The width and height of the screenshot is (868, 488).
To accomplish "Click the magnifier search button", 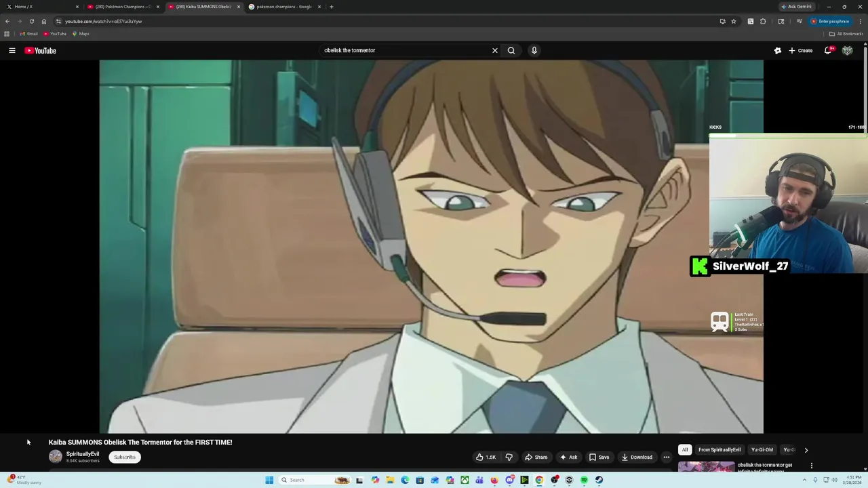I will (x=511, y=50).
